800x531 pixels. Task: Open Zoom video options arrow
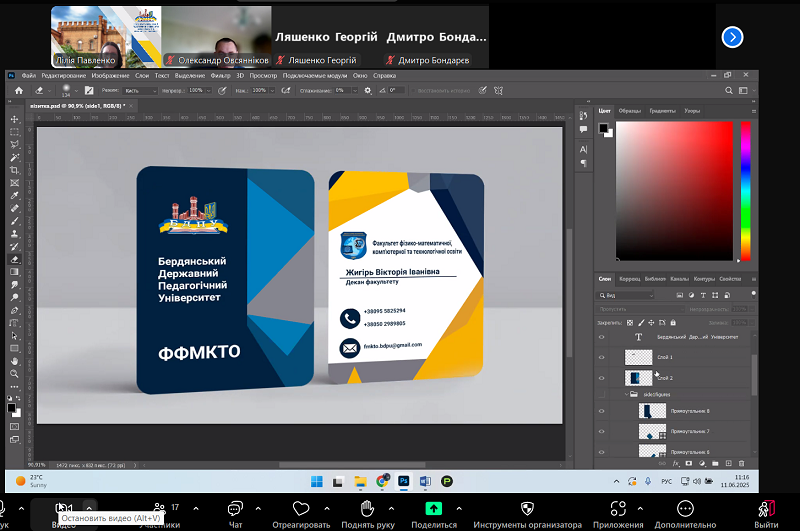[89, 508]
